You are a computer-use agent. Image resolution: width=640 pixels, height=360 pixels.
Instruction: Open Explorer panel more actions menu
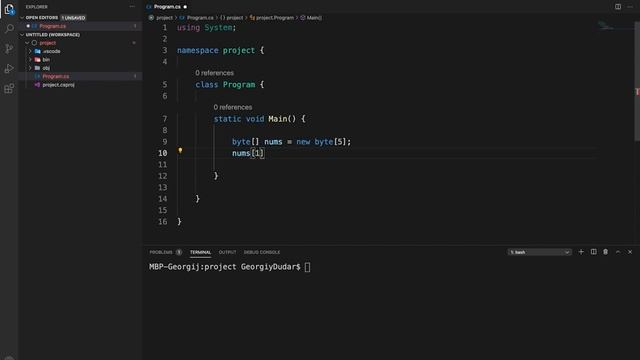point(132,7)
